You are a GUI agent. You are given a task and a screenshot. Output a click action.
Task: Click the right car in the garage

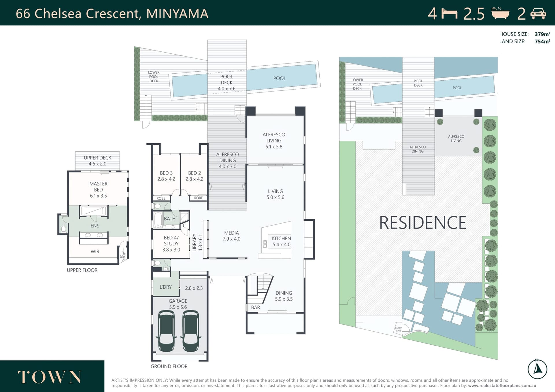tap(191, 331)
